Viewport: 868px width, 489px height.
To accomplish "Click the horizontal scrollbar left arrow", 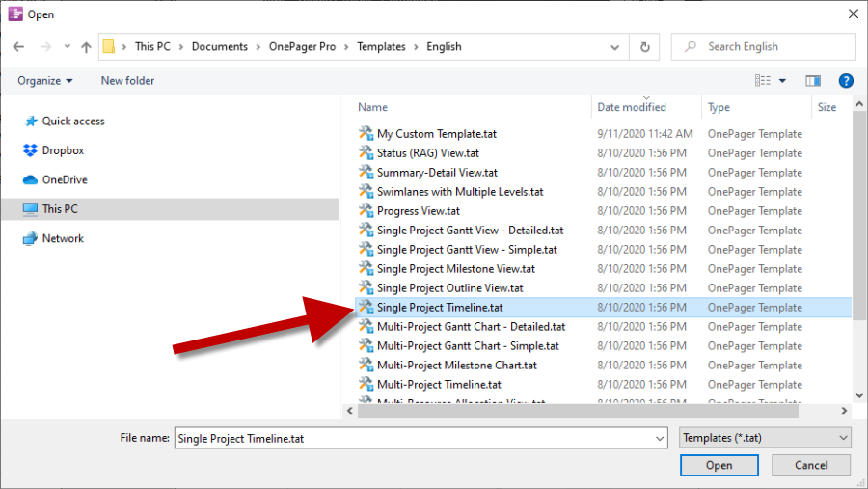I will tap(350, 411).
